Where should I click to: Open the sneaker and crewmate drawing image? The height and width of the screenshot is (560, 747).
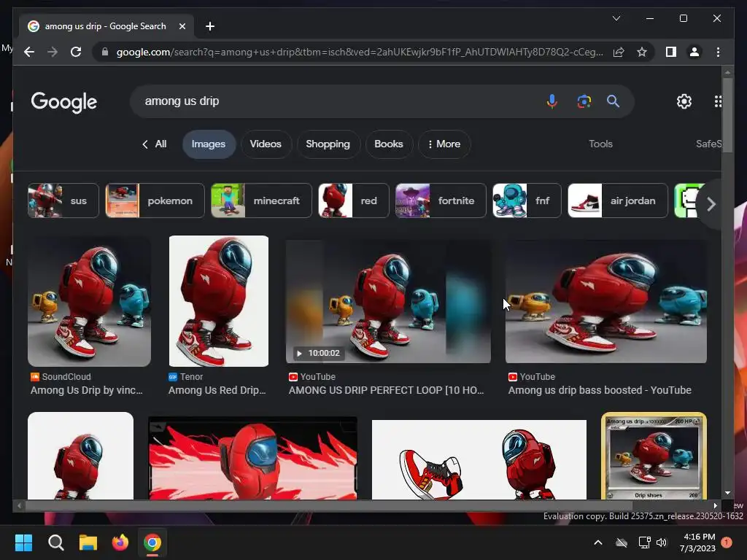pos(479,459)
